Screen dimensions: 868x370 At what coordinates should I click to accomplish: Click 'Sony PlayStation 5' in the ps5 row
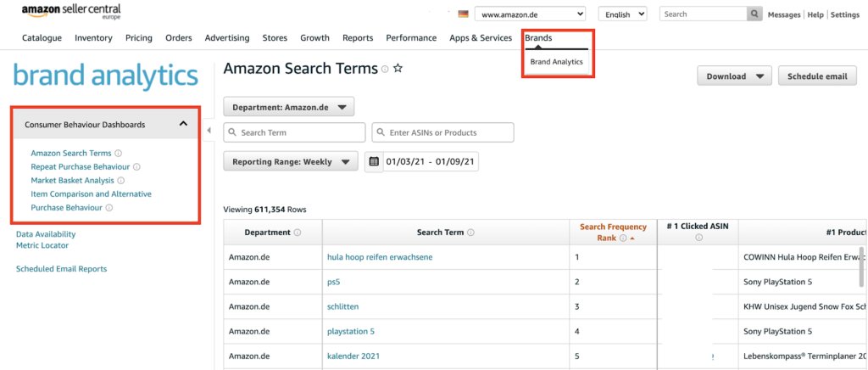(x=778, y=282)
